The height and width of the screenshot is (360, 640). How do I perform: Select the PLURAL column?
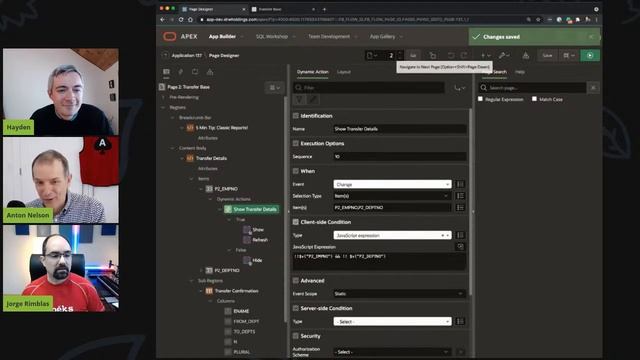[242, 352]
